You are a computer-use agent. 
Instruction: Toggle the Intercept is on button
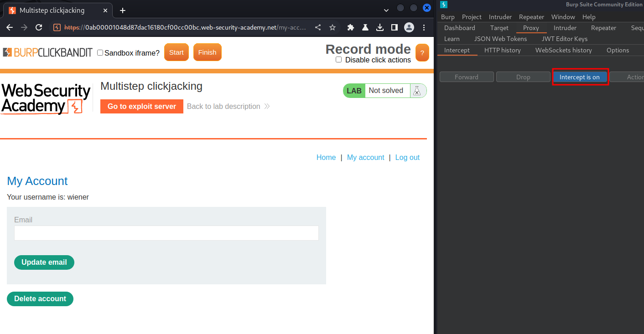pyautogui.click(x=580, y=77)
